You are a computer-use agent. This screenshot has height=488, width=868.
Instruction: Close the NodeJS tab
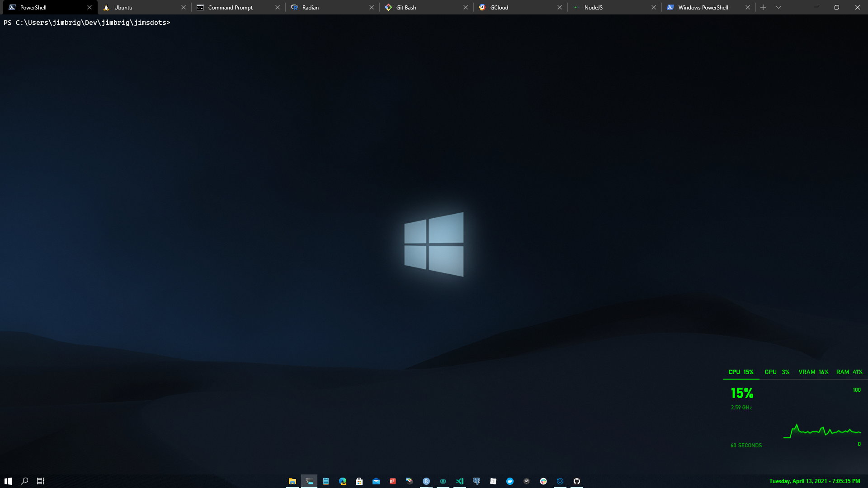click(654, 7)
